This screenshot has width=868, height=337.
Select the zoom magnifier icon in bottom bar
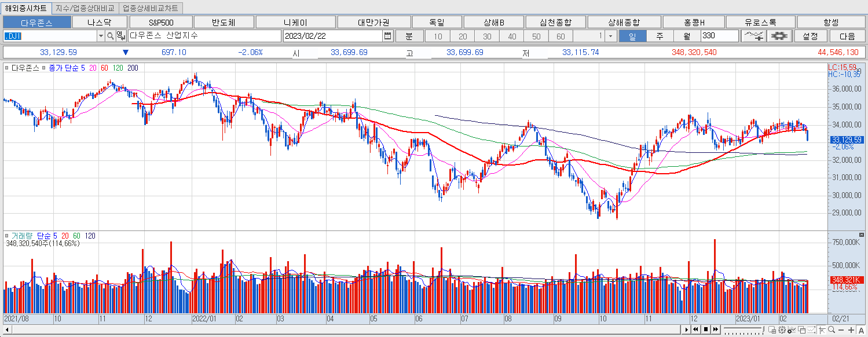tap(831, 330)
